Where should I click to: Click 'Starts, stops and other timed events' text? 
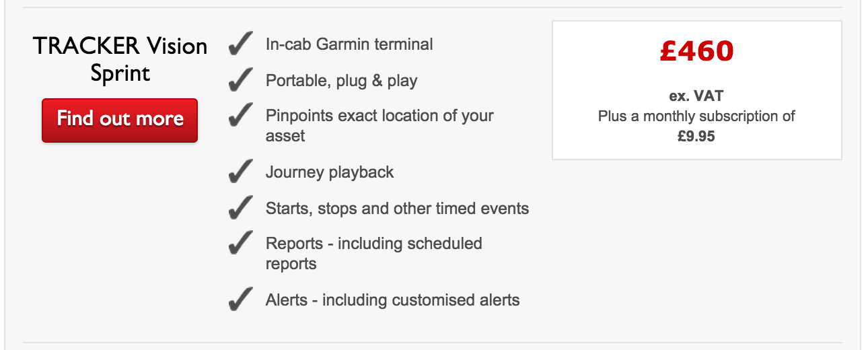[x=397, y=208]
